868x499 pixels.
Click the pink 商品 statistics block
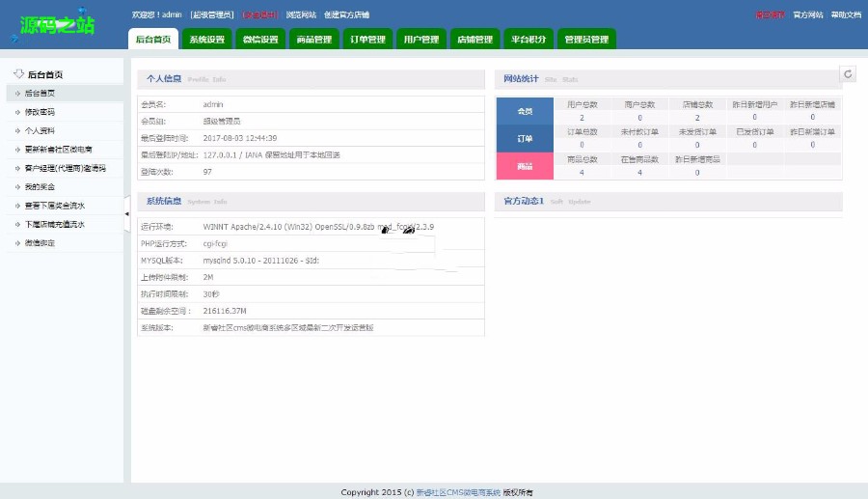(525, 166)
